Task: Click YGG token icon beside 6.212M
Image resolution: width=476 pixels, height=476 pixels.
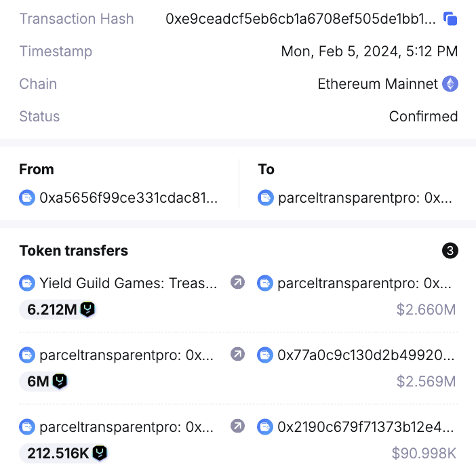Action: click(x=88, y=310)
